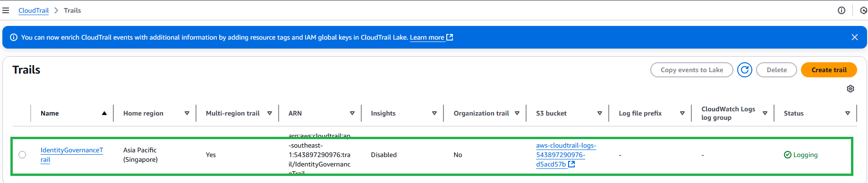Open table preferences gear icon
Screen dimensions: 868x183
pos(850,89)
